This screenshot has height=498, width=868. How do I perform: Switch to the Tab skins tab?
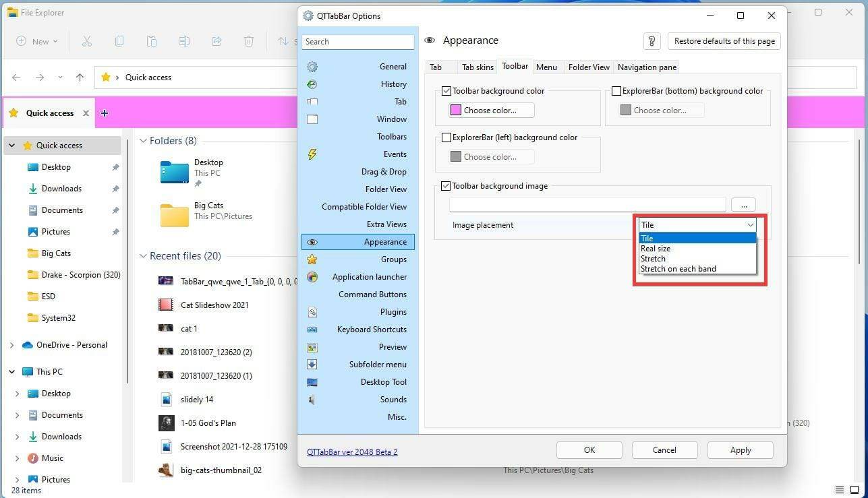tap(477, 67)
